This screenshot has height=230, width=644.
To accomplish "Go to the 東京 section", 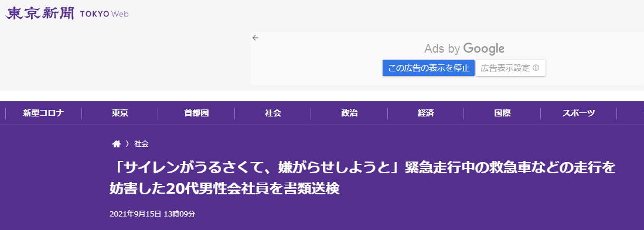I will [x=120, y=113].
